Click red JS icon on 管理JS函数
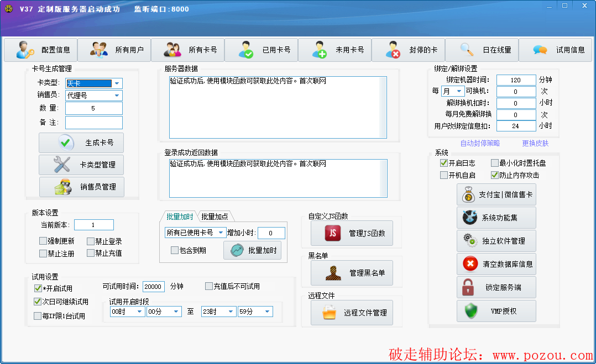The width and height of the screenshot is (596, 364). [x=333, y=233]
